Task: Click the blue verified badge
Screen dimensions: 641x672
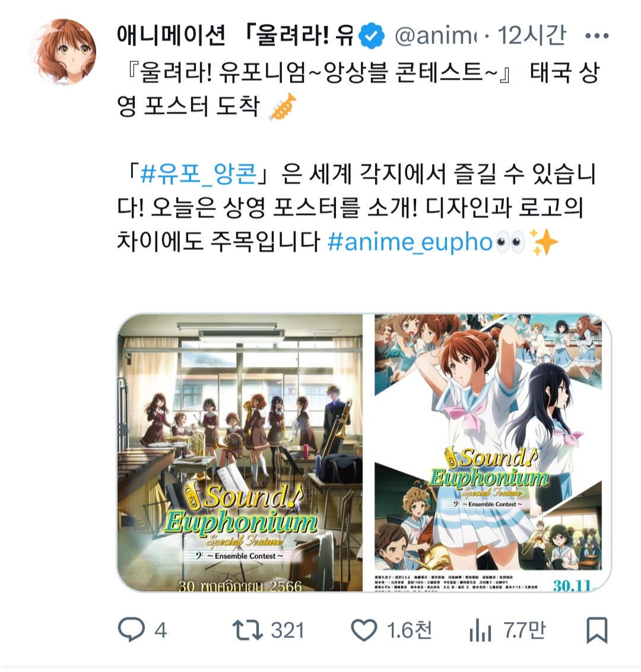Action: click(372, 36)
